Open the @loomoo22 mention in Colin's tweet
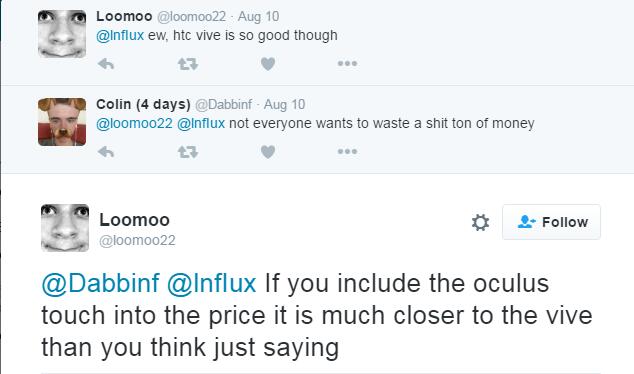The height and width of the screenshot is (374, 634). point(134,123)
